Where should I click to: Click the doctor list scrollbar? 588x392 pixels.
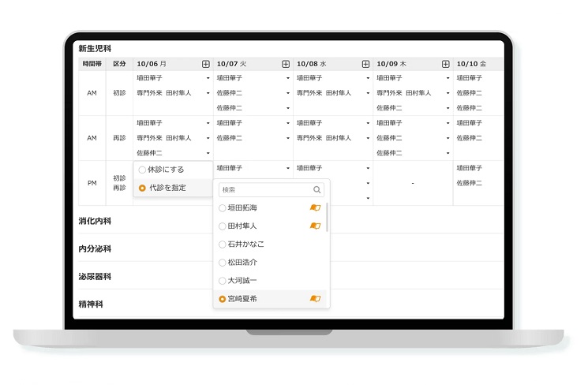pyautogui.click(x=327, y=217)
